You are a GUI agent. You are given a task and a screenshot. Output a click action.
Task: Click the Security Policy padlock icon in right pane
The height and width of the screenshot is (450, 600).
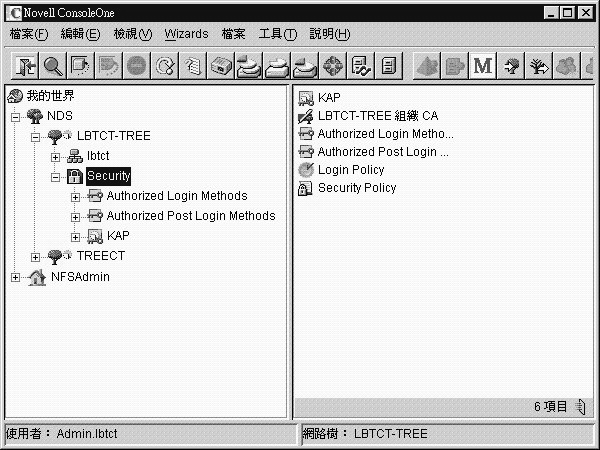point(305,188)
